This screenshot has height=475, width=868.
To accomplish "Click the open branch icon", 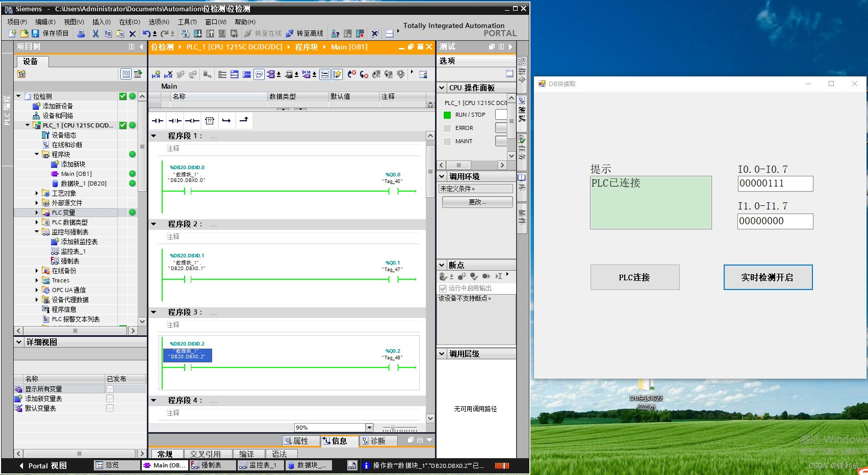I will (x=226, y=121).
